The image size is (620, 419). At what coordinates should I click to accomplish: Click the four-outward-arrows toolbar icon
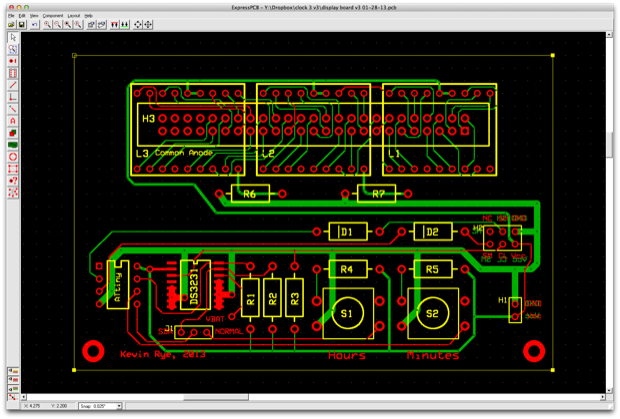coord(138,25)
